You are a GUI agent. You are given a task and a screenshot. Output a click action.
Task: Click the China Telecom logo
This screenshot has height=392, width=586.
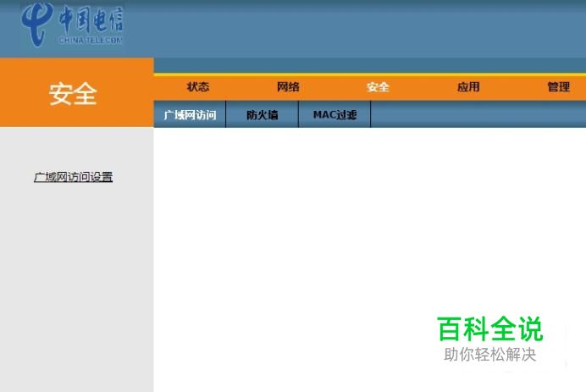coord(72,25)
